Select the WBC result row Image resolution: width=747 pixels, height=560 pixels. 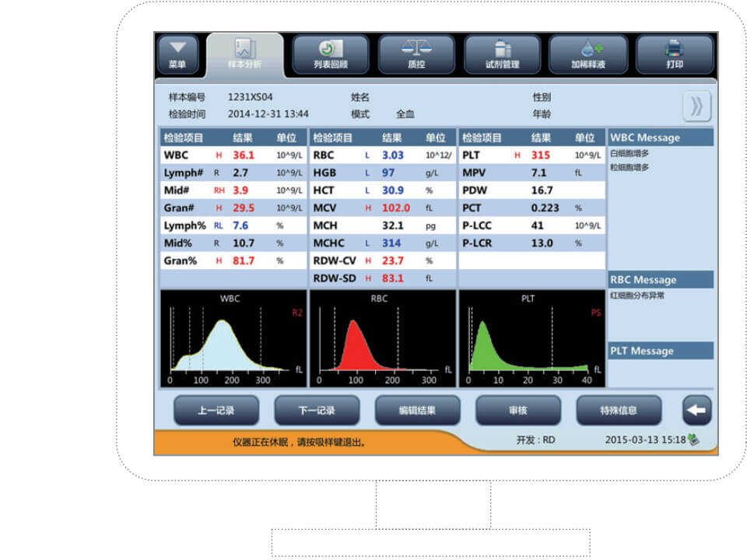coord(232,155)
